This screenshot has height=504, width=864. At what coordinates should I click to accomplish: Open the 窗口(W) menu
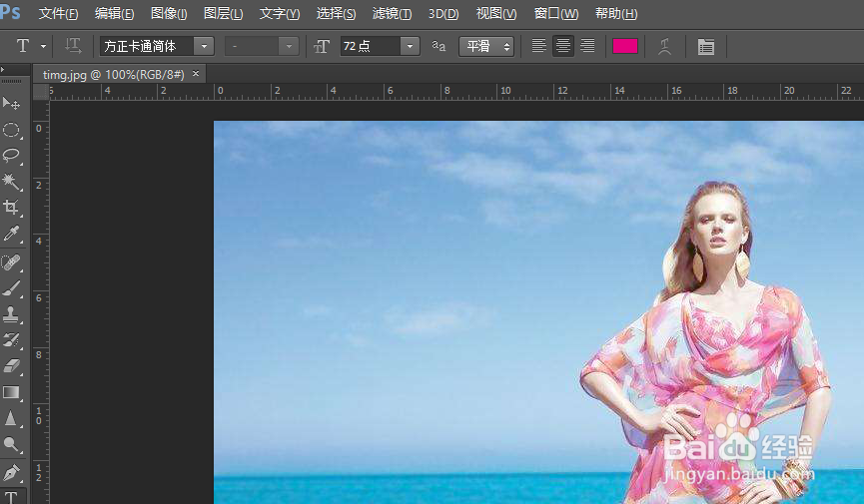tap(556, 13)
